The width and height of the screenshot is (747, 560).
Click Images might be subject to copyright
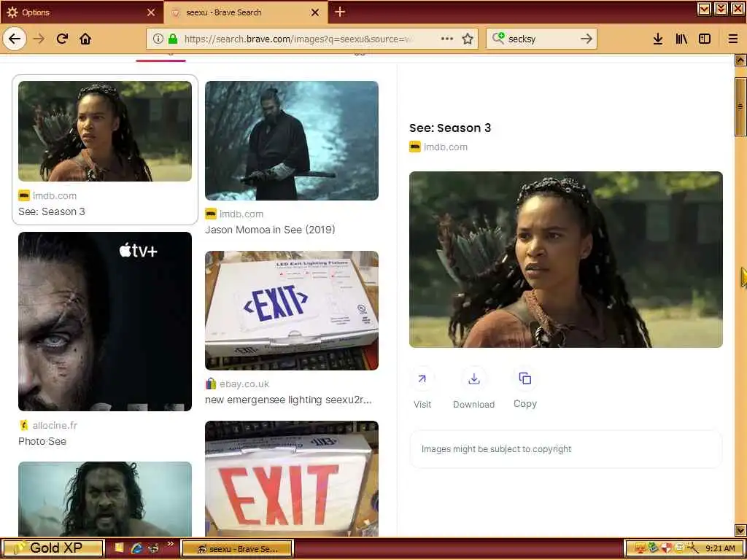coord(496,449)
